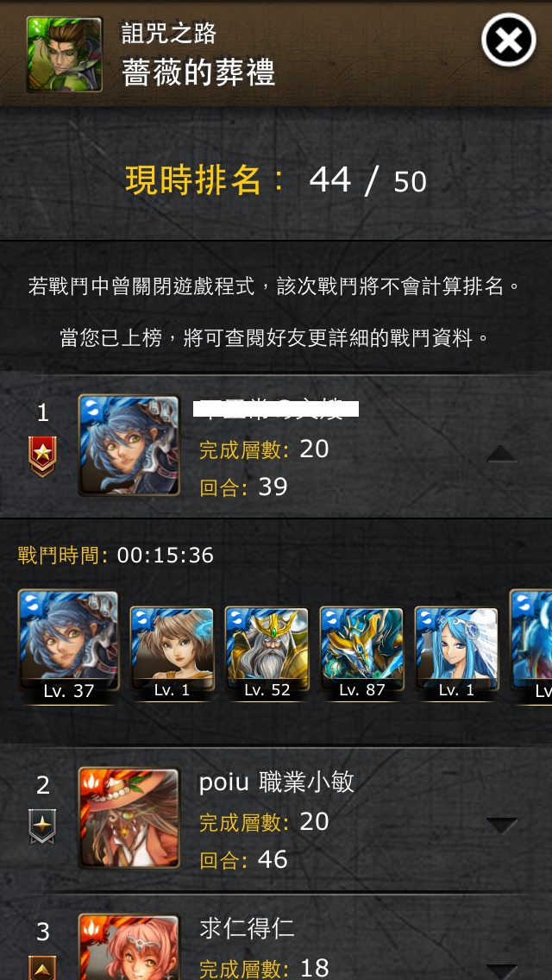Open the Lv. 87 armored dragon card
The width and height of the screenshot is (552, 980).
[362, 653]
